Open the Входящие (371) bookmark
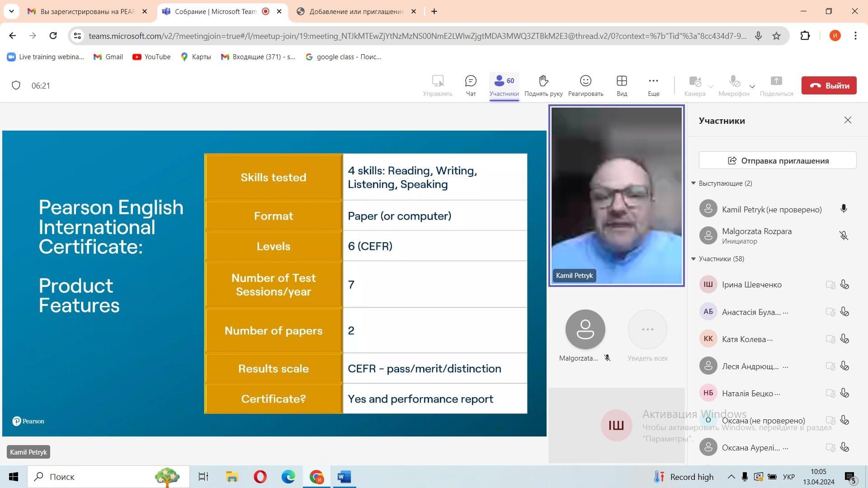 [258, 57]
